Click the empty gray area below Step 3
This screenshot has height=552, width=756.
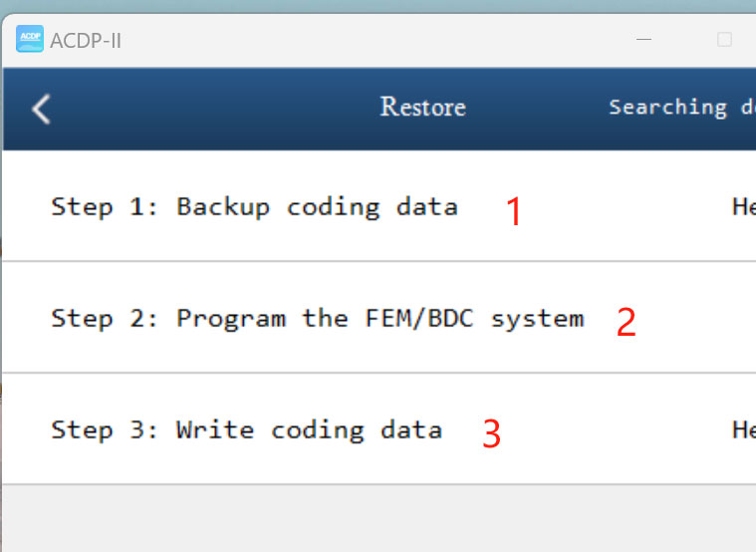coord(378,518)
